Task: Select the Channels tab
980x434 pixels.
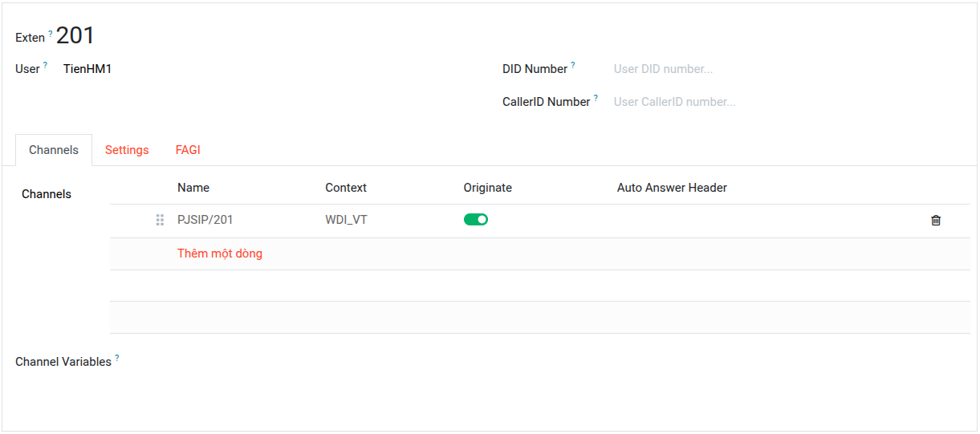Action: [x=54, y=150]
